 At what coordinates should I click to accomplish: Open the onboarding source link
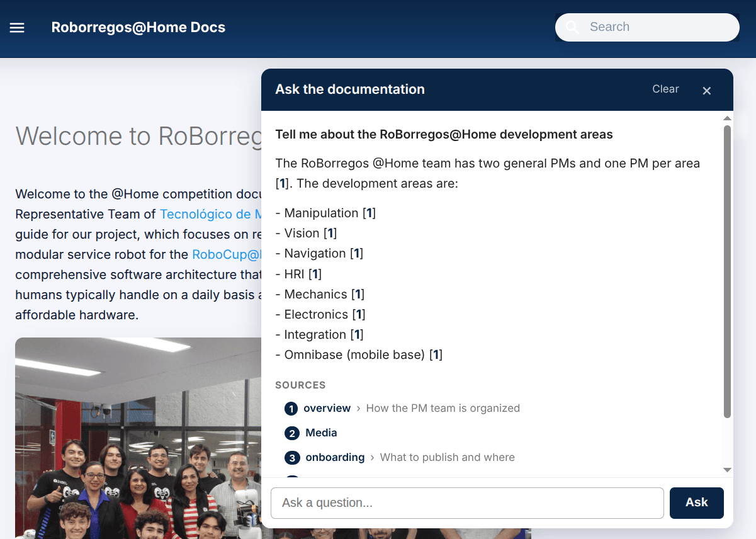tap(335, 457)
